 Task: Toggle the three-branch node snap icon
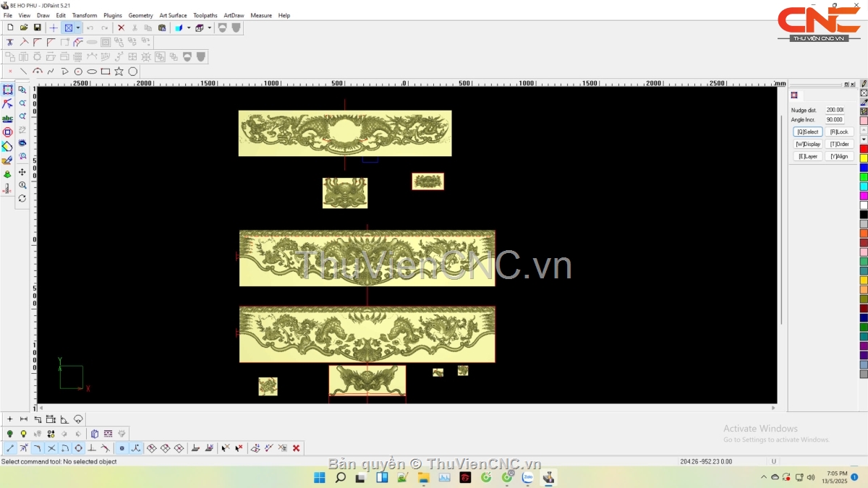(135, 448)
